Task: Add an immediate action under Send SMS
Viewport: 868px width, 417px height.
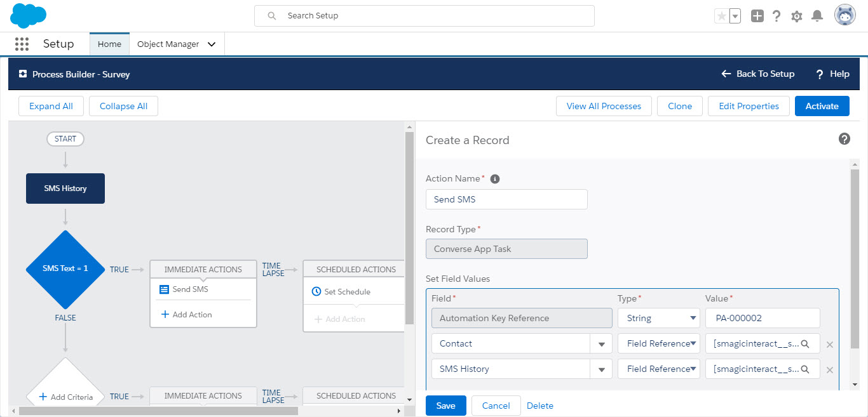Action: pyautogui.click(x=186, y=314)
